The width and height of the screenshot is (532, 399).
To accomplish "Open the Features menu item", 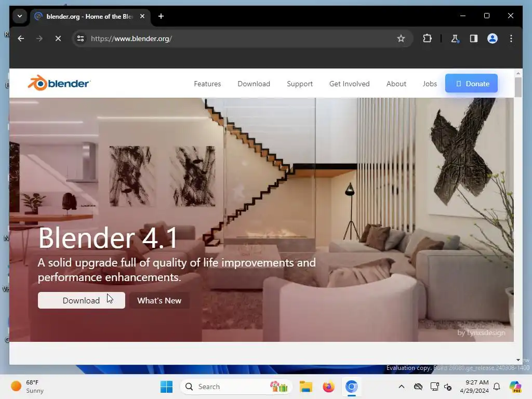I will click(207, 84).
